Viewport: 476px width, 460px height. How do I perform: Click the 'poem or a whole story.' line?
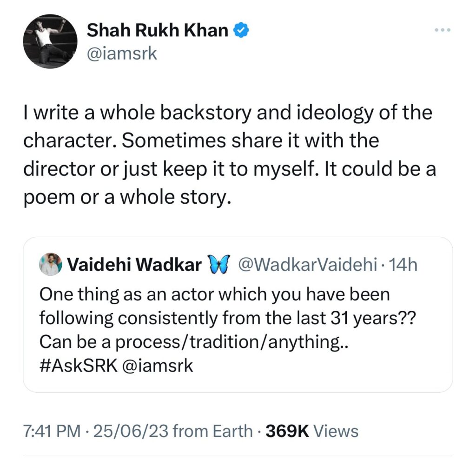(x=126, y=198)
